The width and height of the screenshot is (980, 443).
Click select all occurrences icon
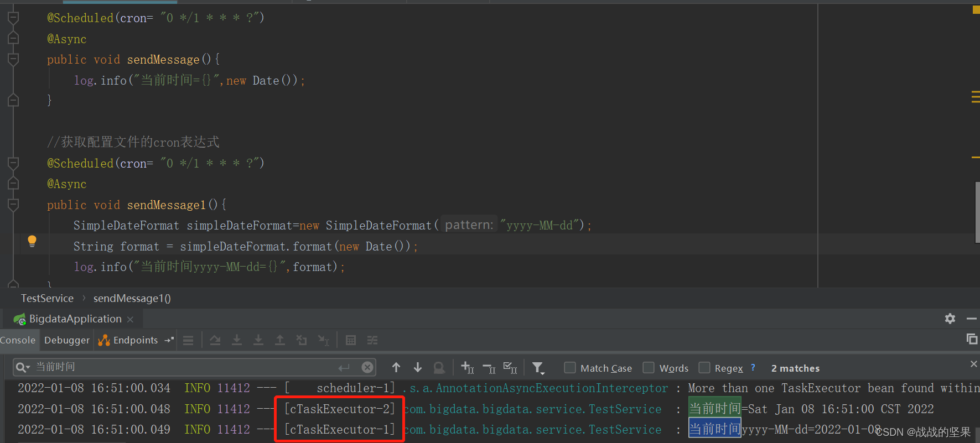510,367
